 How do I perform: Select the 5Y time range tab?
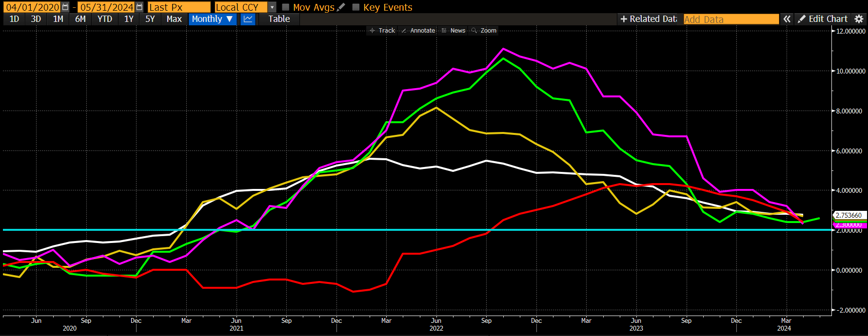[150, 19]
